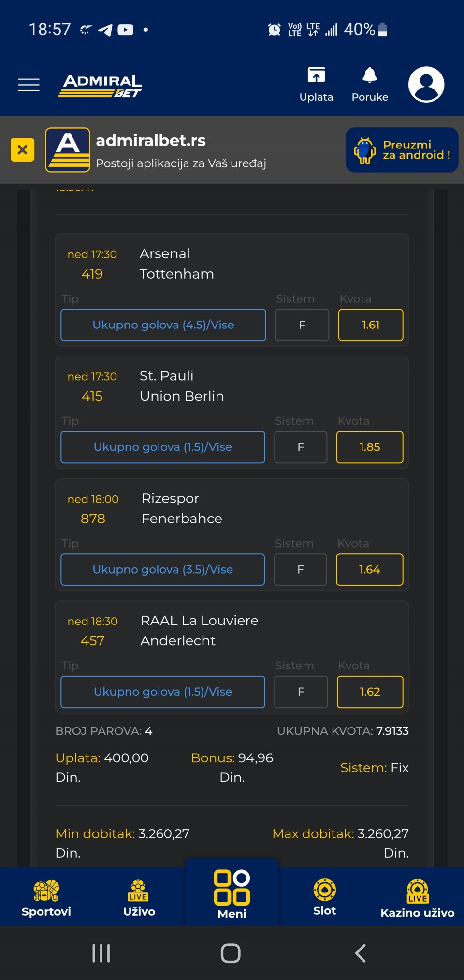The height and width of the screenshot is (980, 464).
Task: Open the user profile avatar
Action: (426, 85)
